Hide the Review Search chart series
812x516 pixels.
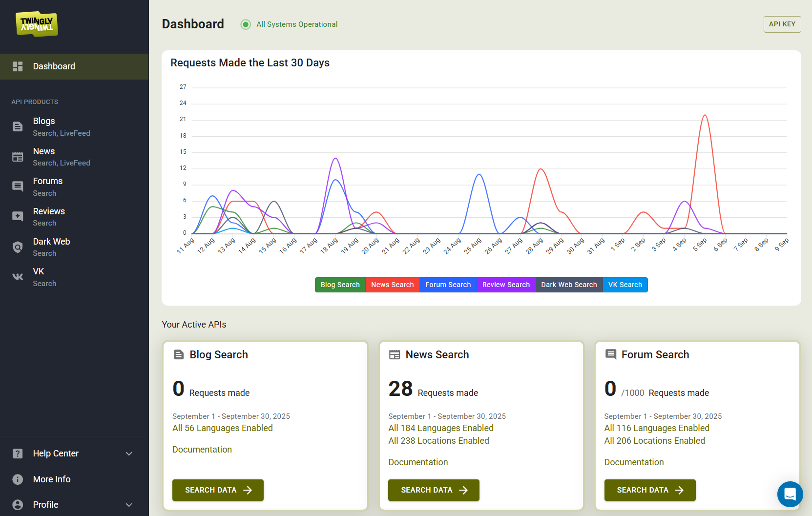click(506, 285)
